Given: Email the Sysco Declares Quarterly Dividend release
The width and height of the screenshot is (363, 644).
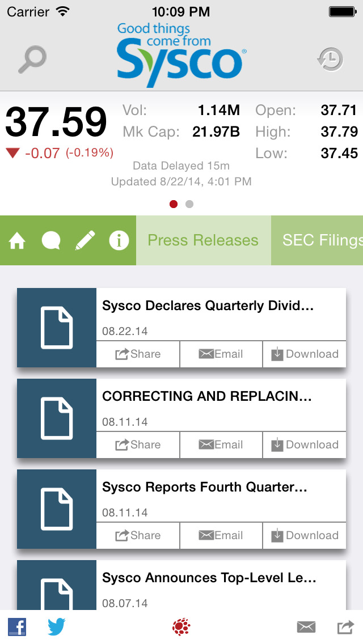Looking at the screenshot, I should click(x=221, y=354).
